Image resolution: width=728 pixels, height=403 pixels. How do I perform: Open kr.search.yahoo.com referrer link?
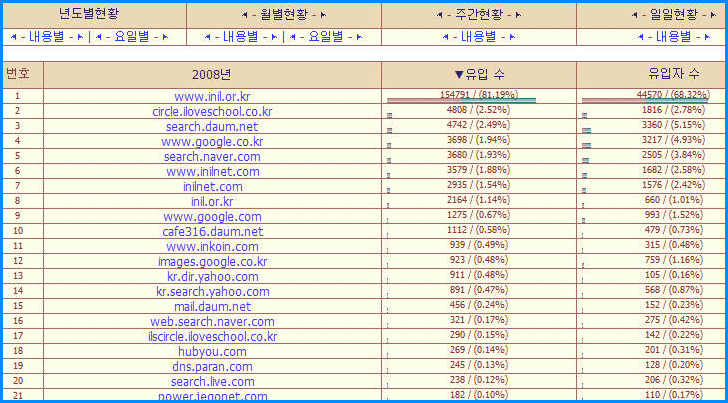pyautogui.click(x=213, y=291)
